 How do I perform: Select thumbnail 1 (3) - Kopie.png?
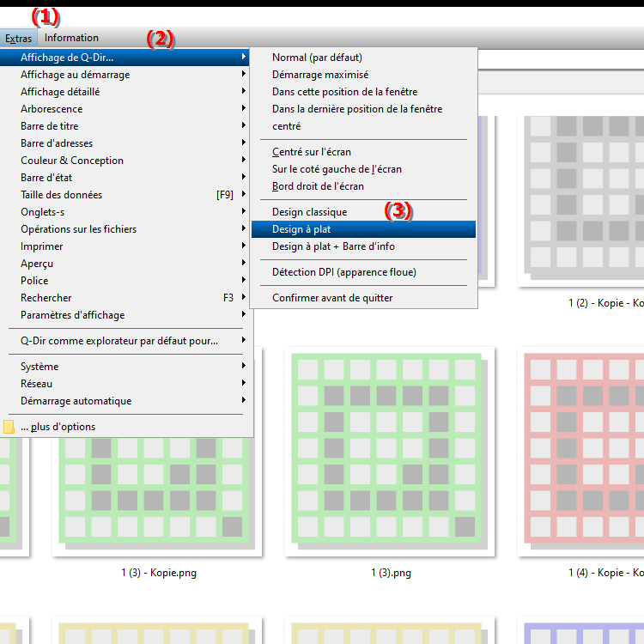click(157, 497)
